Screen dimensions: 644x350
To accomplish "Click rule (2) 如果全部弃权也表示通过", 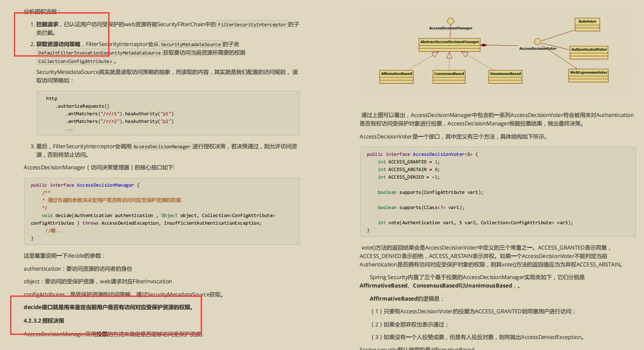I will tap(409, 325).
